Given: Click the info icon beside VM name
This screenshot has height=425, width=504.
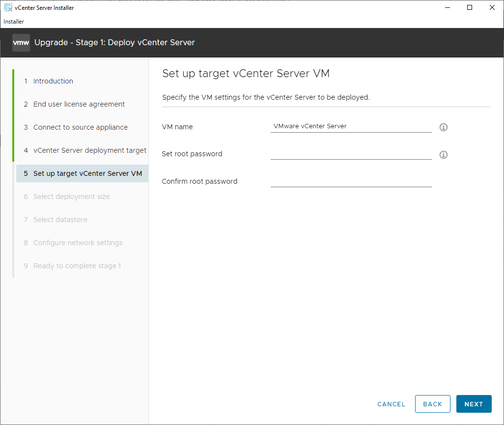Looking at the screenshot, I should click(444, 127).
